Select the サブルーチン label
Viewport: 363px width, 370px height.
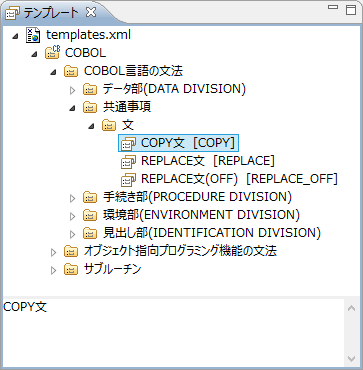point(113,269)
